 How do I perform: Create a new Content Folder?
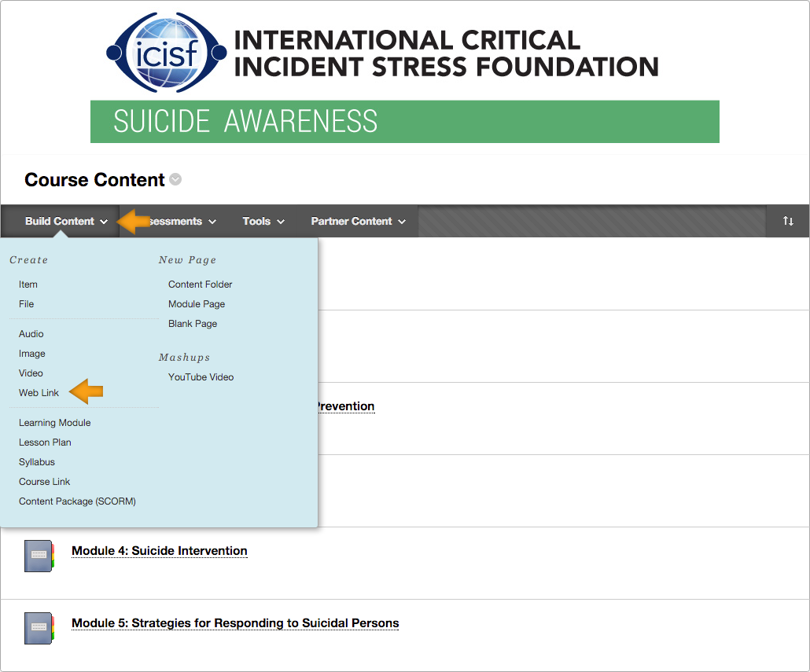(x=200, y=285)
